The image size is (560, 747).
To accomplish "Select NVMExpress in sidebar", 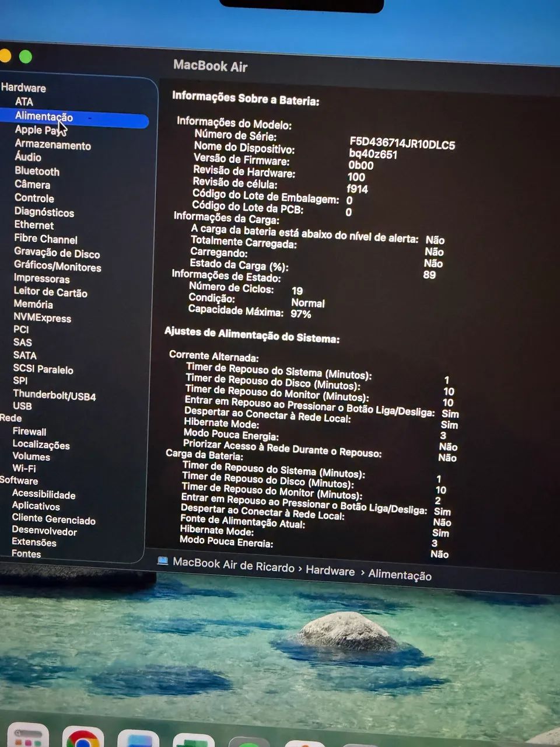I will 42,318.
